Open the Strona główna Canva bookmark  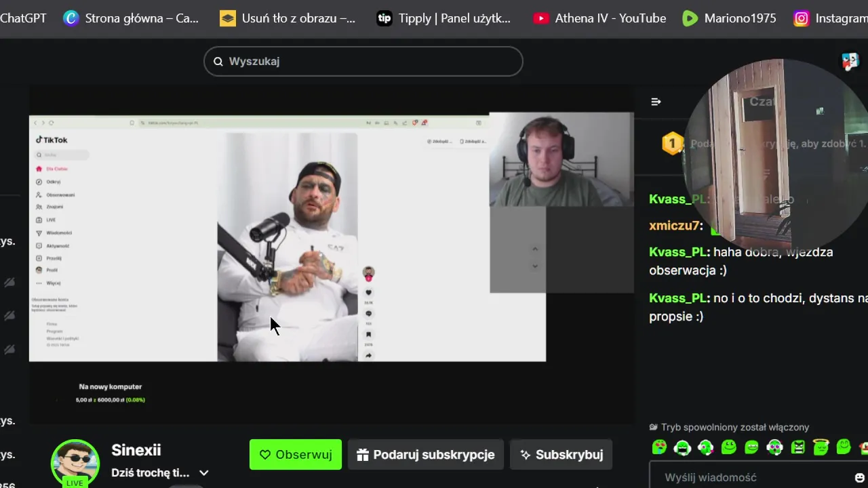[131, 18]
